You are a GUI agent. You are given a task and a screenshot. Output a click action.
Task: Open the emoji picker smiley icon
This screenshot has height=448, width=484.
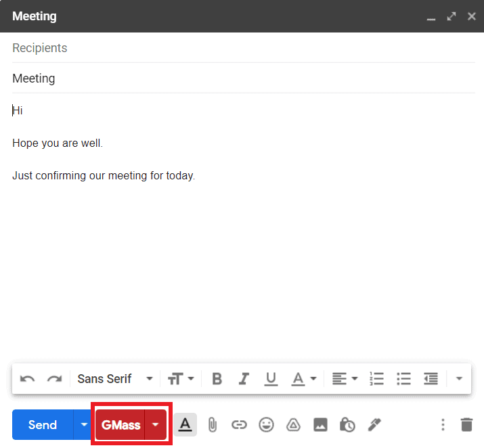[266, 425]
